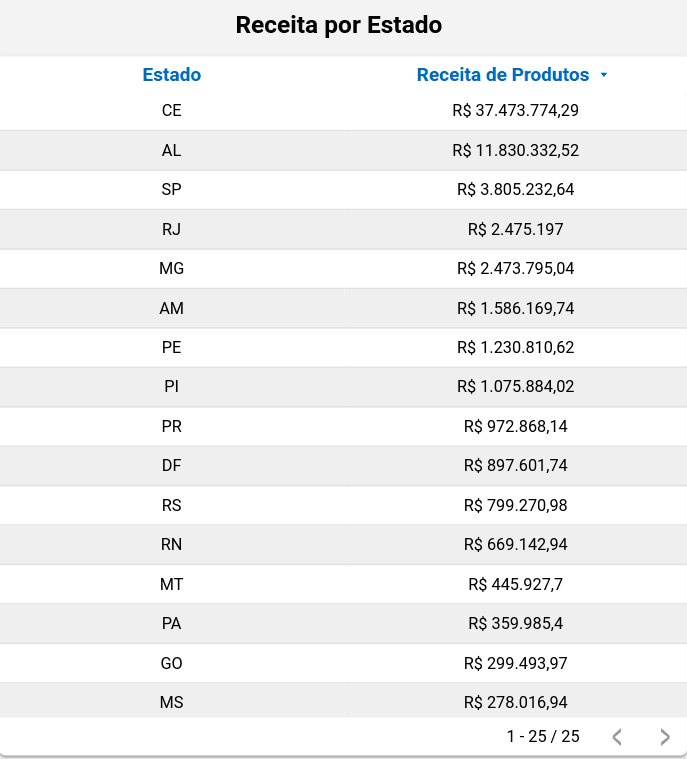
Task: Go to previous page of table
Action: click(617, 737)
